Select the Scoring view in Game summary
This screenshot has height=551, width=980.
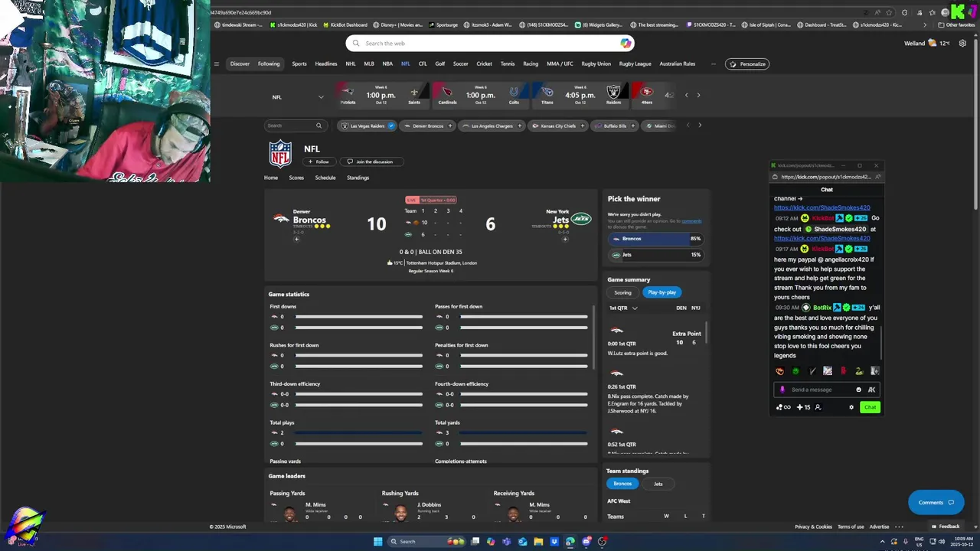pyautogui.click(x=622, y=292)
